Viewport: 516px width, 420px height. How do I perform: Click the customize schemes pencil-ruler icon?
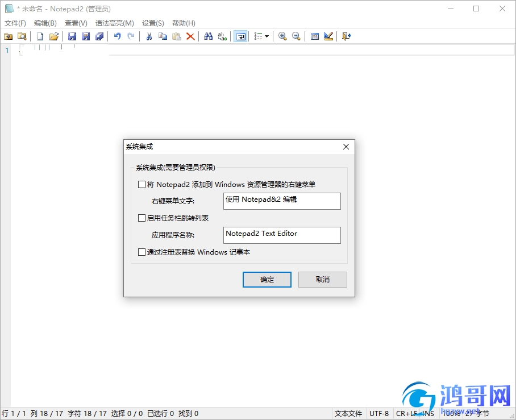point(328,36)
